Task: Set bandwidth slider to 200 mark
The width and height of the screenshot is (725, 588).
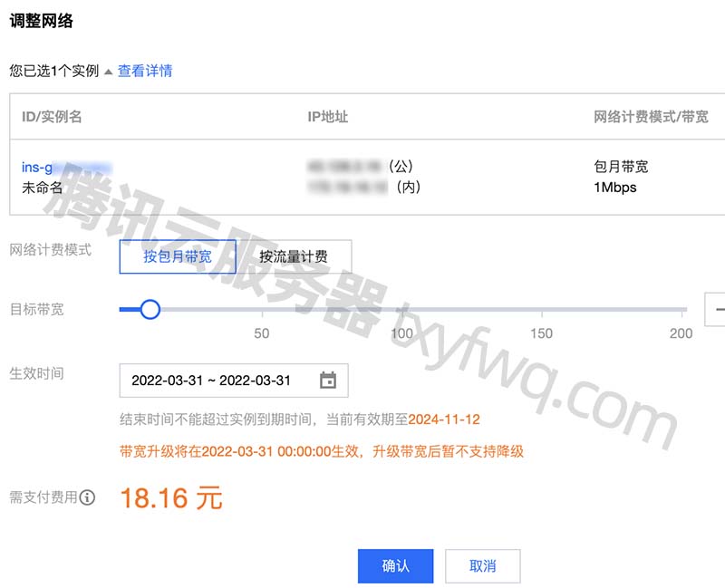Action: [682, 309]
